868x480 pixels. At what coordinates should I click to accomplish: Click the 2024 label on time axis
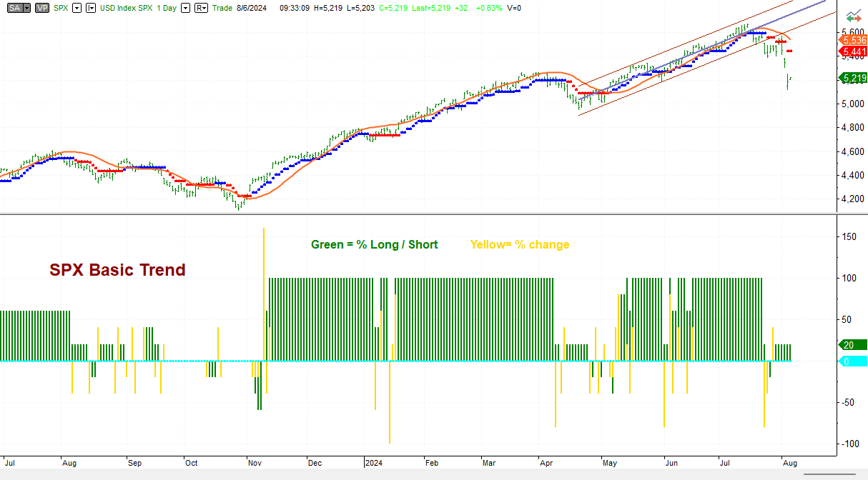[374, 462]
